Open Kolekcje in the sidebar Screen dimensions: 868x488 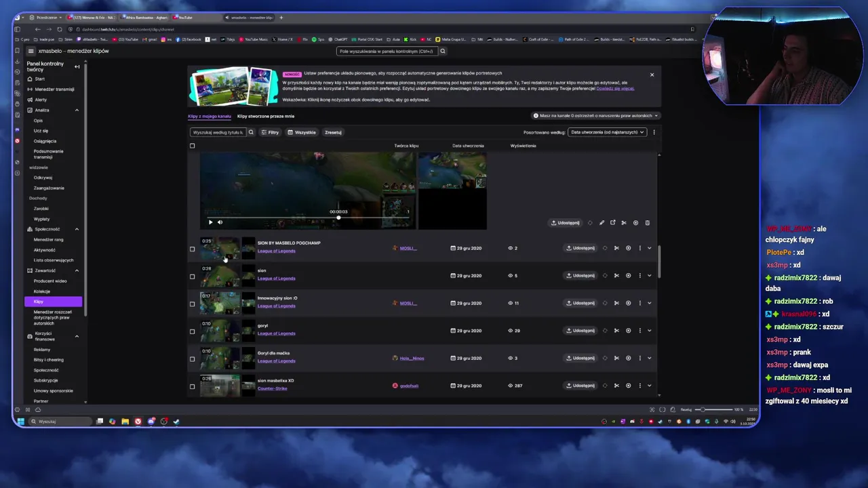(x=42, y=291)
